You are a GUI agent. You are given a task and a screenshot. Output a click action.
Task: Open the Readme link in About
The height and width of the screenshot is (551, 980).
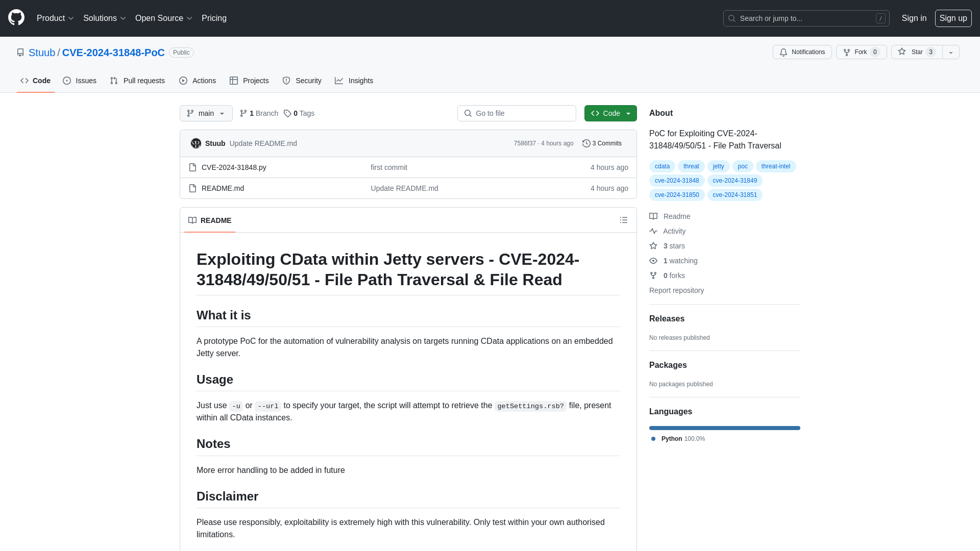pos(670,216)
